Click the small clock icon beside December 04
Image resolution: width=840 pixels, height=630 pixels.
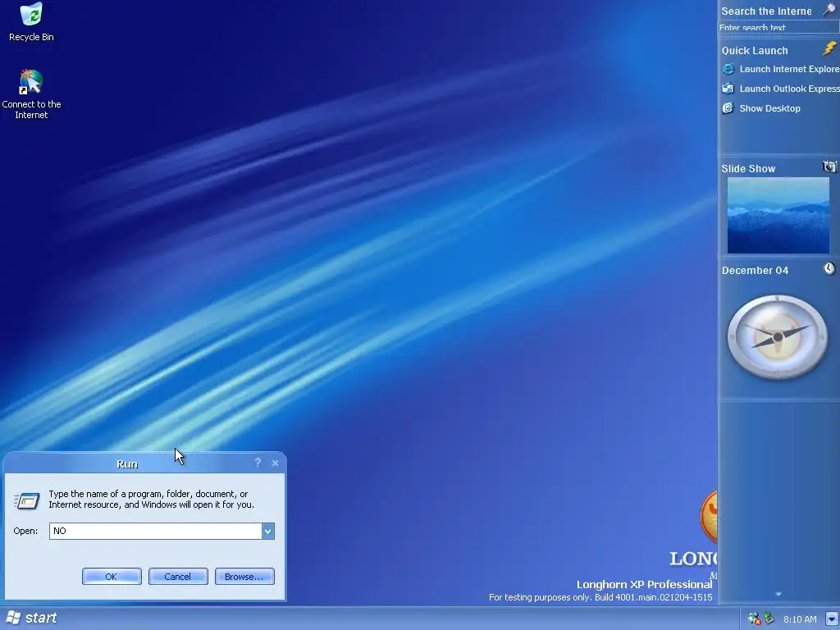point(829,268)
